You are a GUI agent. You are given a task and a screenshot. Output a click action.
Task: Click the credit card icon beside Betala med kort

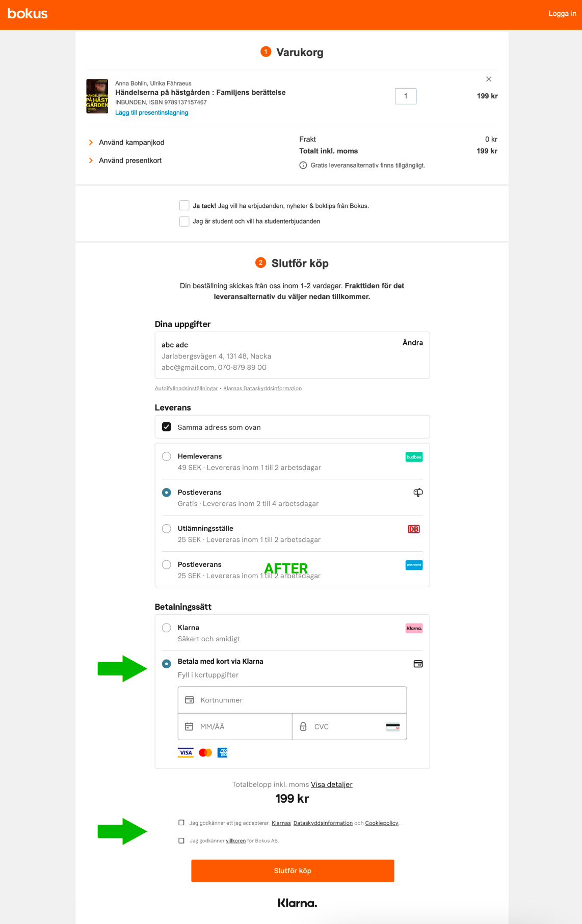[418, 664]
